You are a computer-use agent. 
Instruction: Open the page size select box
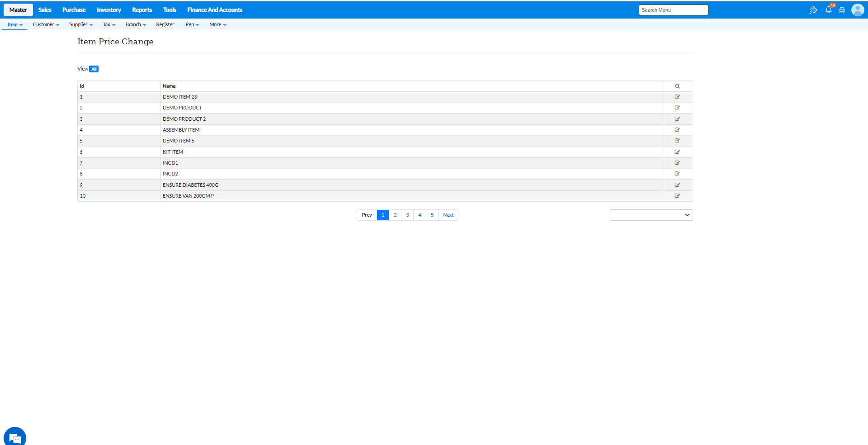coord(651,215)
